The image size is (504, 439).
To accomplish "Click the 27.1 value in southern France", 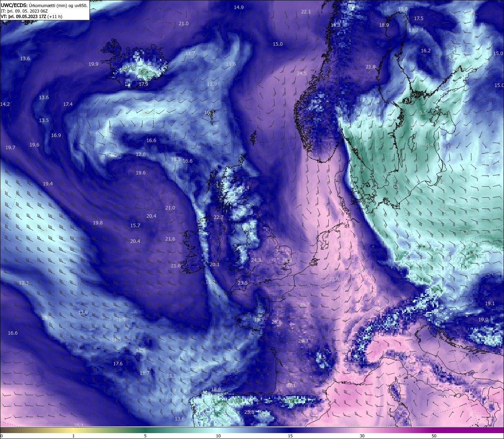I will coord(291,385).
